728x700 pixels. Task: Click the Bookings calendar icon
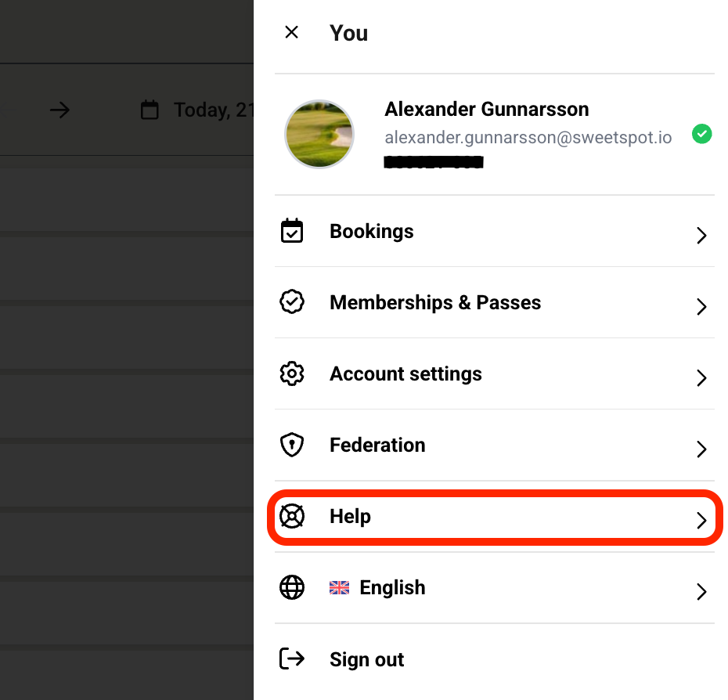292,232
